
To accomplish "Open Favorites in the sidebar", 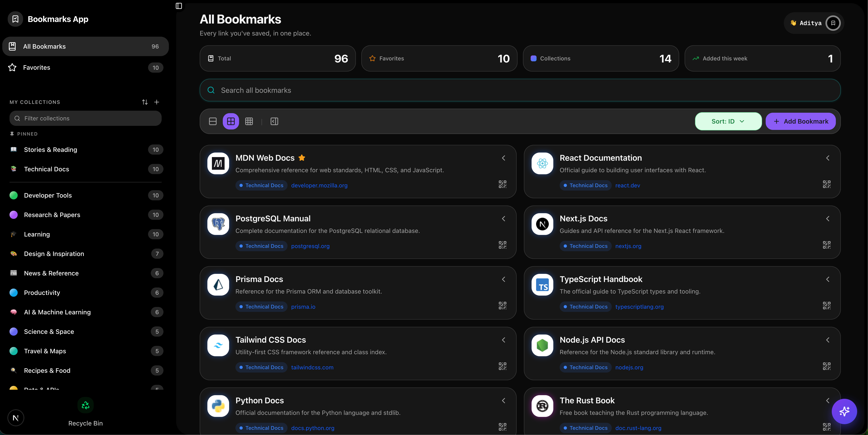I will (85, 67).
